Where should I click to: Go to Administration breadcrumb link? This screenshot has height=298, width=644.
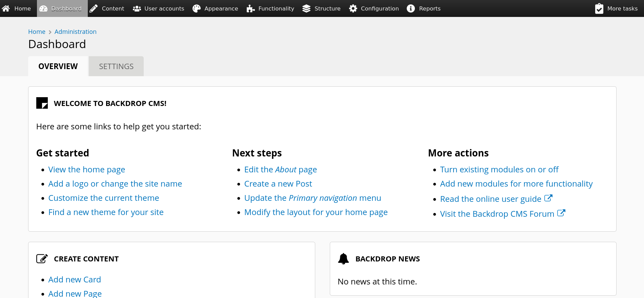[x=76, y=31]
